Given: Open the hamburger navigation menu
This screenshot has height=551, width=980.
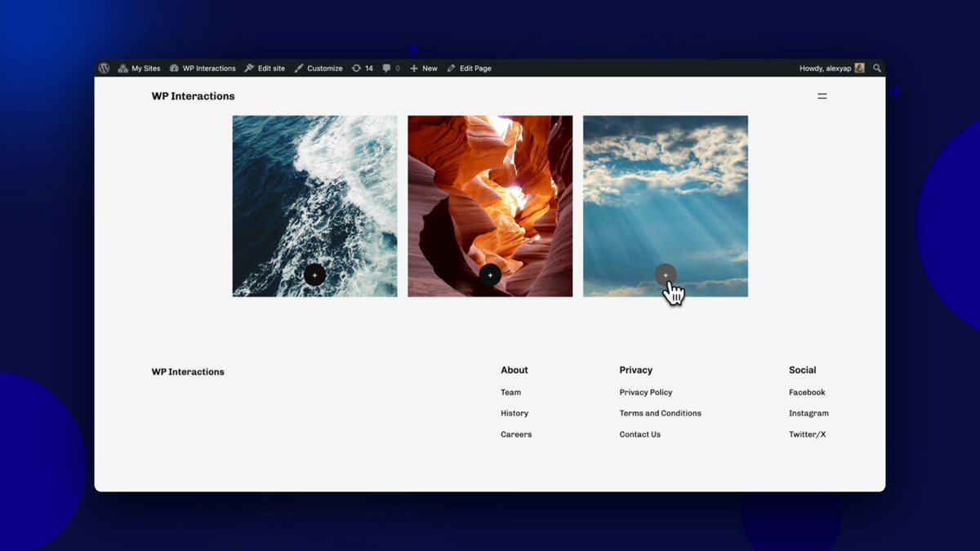Looking at the screenshot, I should pos(822,96).
